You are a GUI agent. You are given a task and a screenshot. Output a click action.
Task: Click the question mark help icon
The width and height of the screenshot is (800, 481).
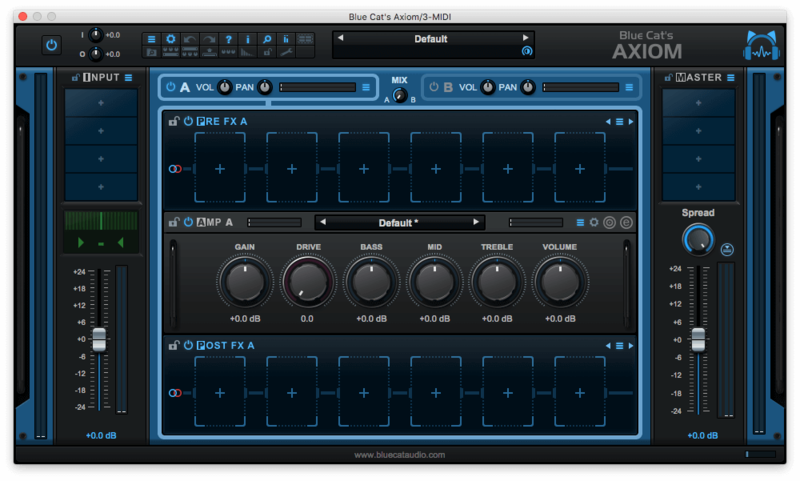(x=229, y=39)
